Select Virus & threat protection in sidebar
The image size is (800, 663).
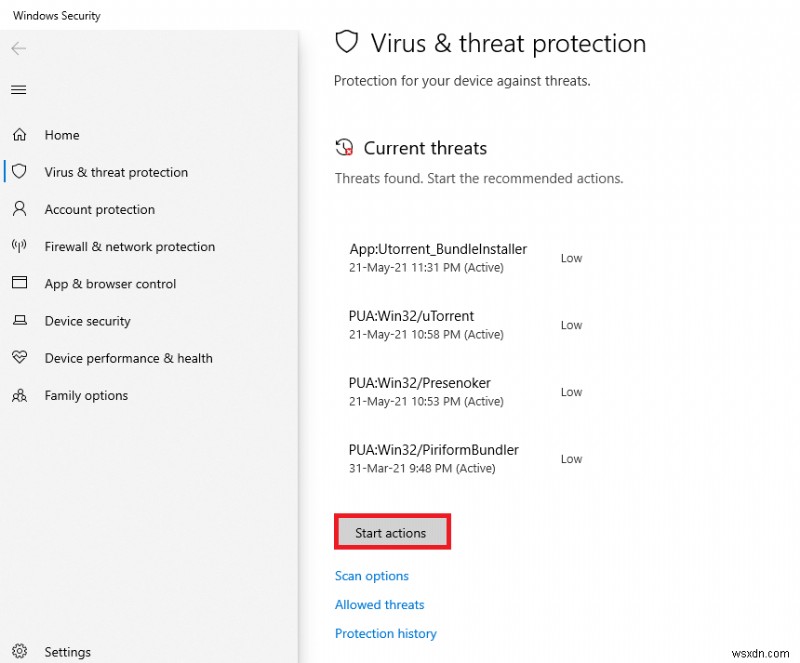115,172
